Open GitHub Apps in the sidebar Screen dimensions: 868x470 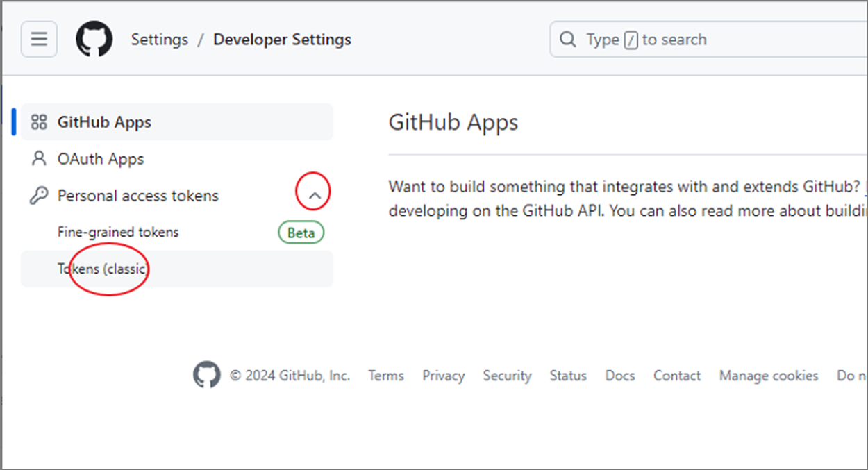click(177, 122)
